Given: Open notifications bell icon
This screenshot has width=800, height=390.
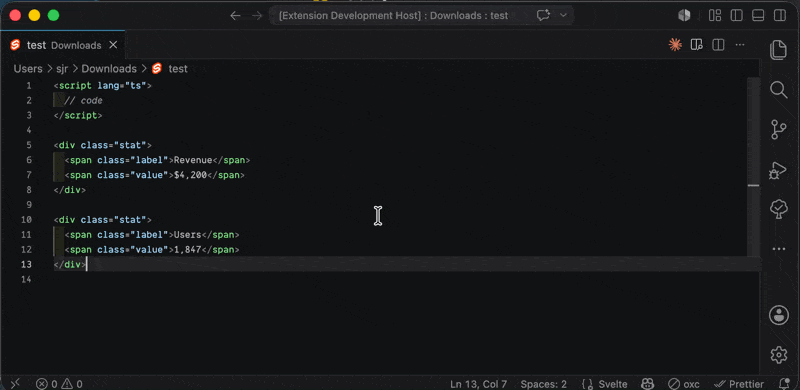Looking at the screenshot, I should click(785, 384).
